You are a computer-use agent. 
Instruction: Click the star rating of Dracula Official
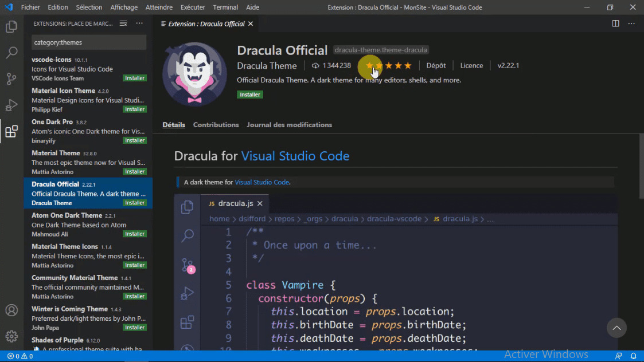pos(389,66)
